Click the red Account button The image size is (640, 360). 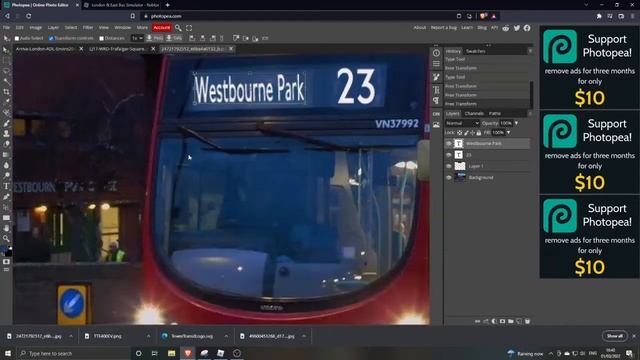162,28
